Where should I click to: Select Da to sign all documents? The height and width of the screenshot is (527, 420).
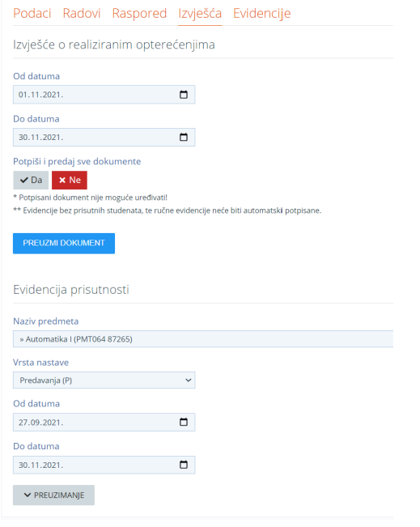click(x=31, y=181)
